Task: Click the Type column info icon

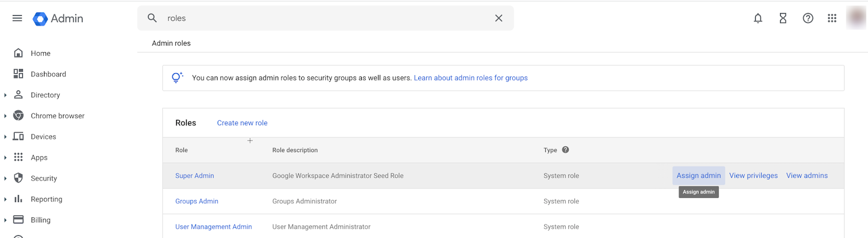Action: point(565,150)
